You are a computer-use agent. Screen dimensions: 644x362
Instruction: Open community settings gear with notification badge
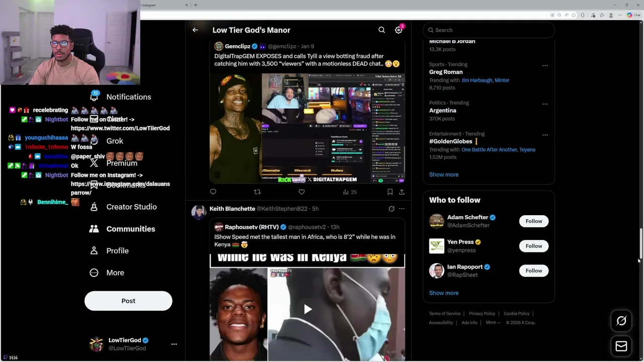pos(398,30)
